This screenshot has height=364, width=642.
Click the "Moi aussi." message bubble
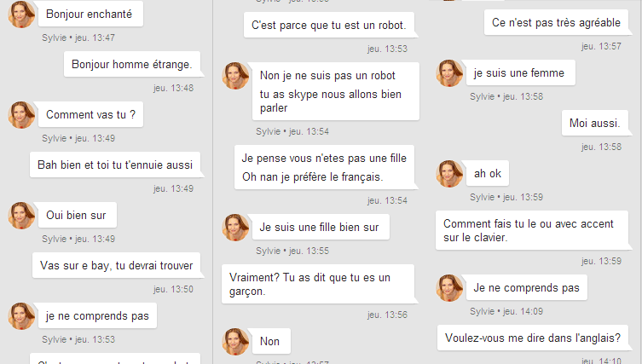(594, 124)
